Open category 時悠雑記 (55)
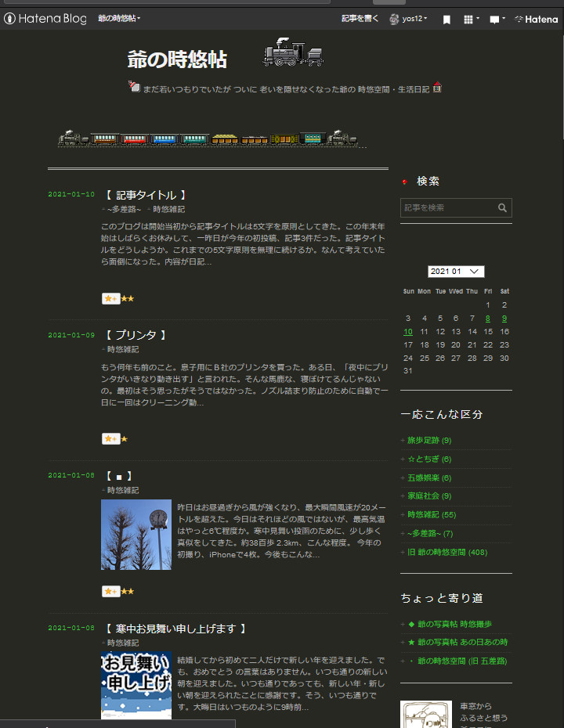This screenshot has width=564, height=728. click(432, 514)
